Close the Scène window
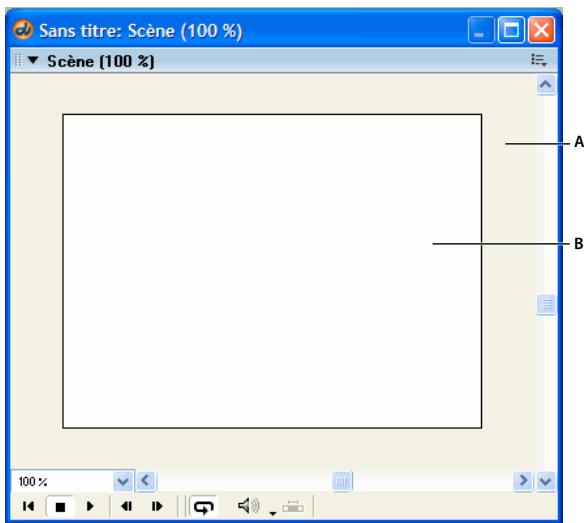Image resolution: width=584 pixels, height=523 pixels. [541, 30]
